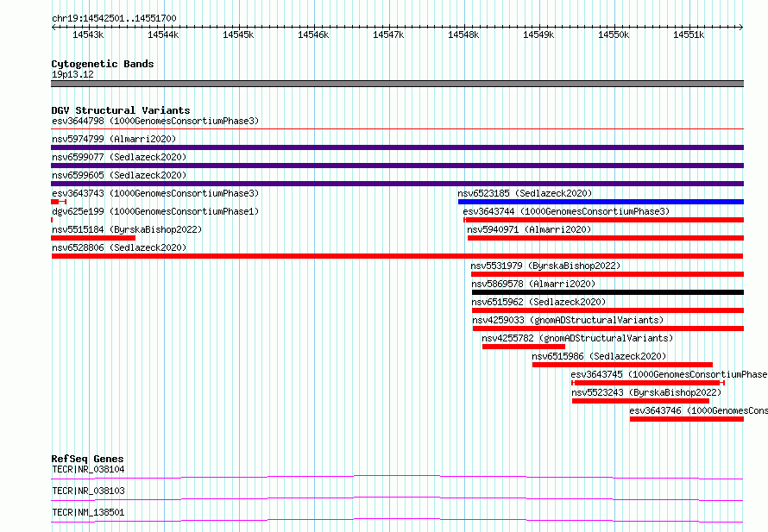
Task: Select the dgv625e199 variant label
Action: 155,211
